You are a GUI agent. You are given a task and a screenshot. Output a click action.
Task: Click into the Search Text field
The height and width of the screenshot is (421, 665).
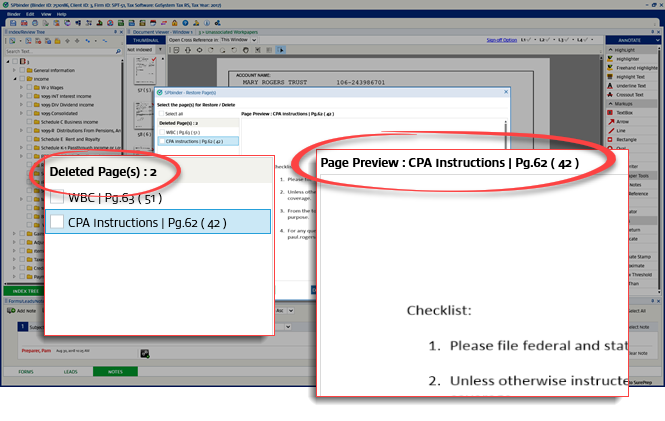point(60,51)
